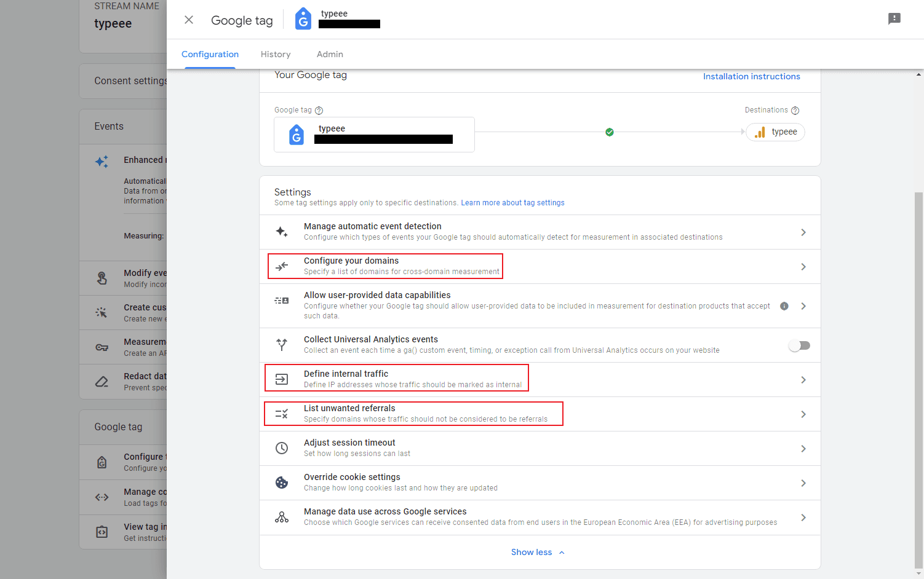This screenshot has height=579, width=924.
Task: Click the Universal Analytics fork icon
Action: (x=282, y=345)
